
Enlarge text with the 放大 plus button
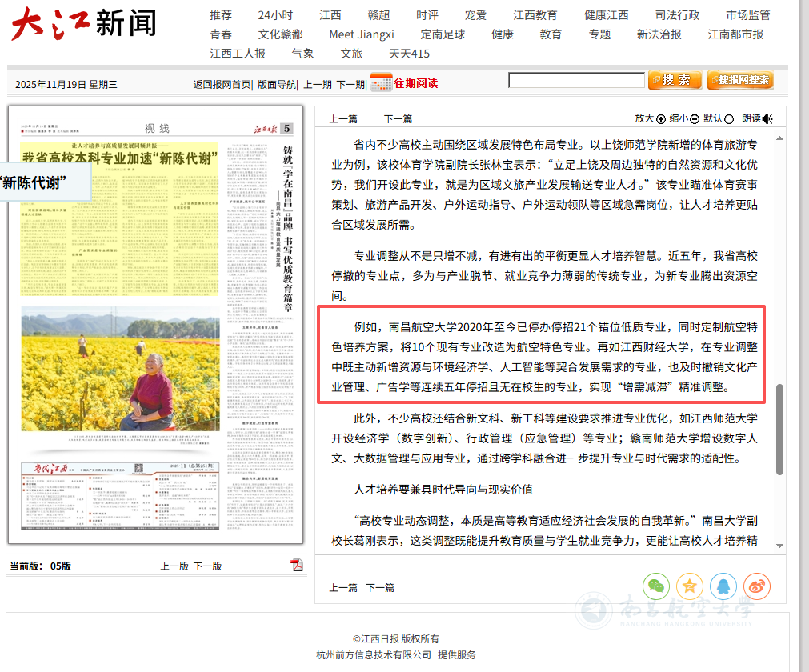[661, 119]
